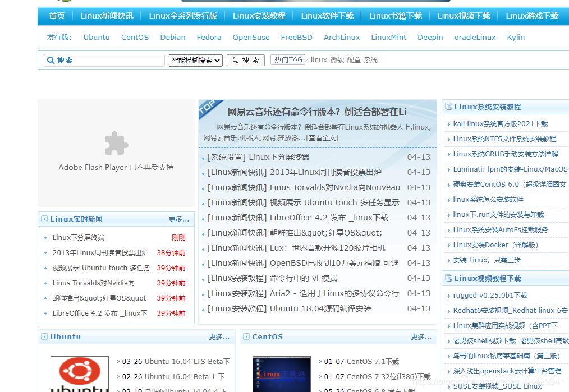Go to the CentOS distribution link
The height and width of the screenshot is (392, 569).
coord(135,38)
